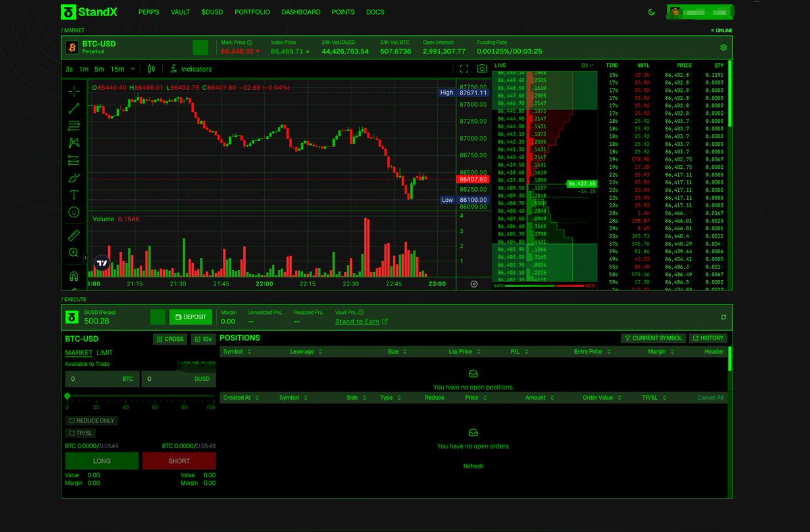Click the DUSD currency logo icon
The image size is (810, 532).
pos(72,317)
